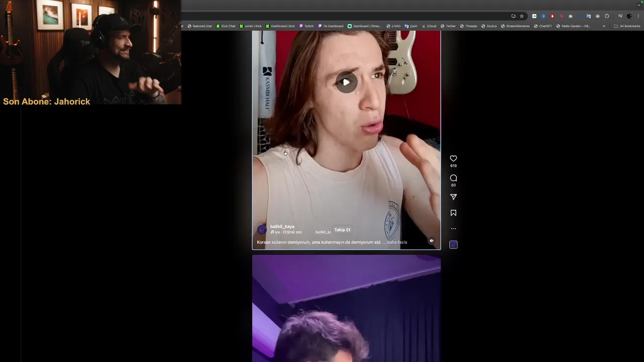
Task: View the like count 619
Action: [453, 166]
